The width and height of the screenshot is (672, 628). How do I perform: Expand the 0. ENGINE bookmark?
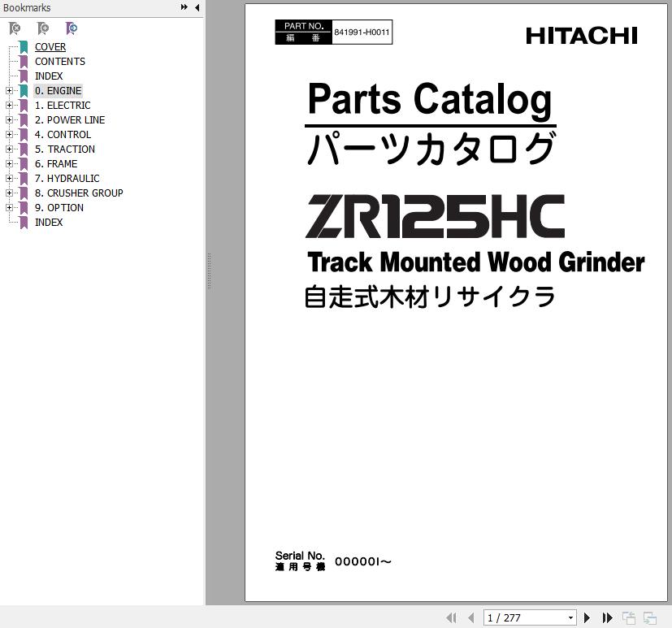[9, 91]
